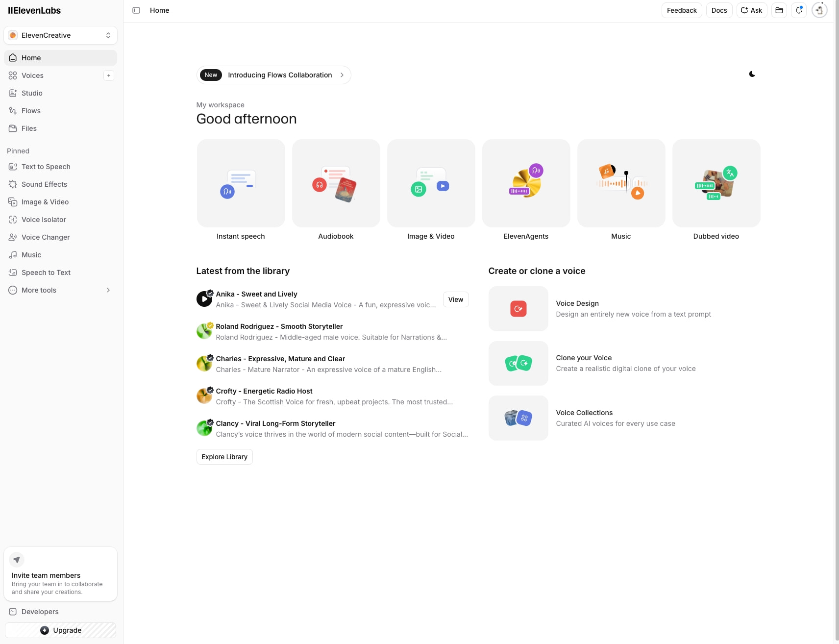Click the Voice Collections icon tile
The height and width of the screenshot is (644, 839).
click(x=518, y=418)
